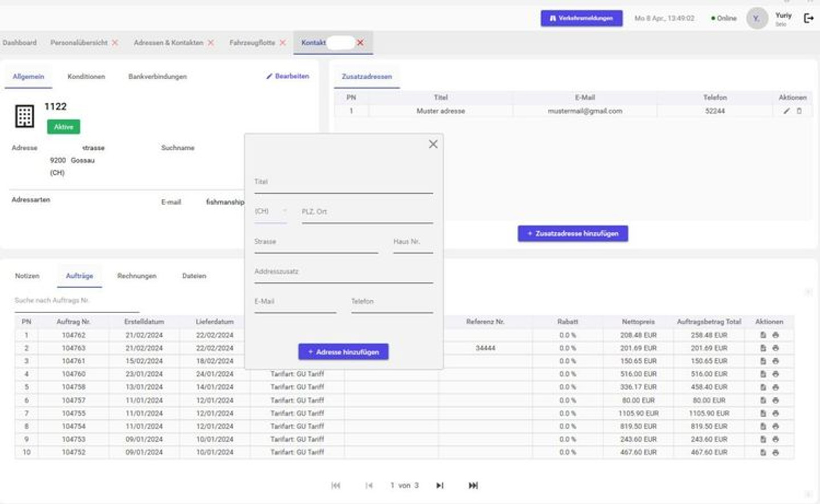Viewport: 820px width, 504px height.
Task: Open the Bankverbindungen tab
Action: pyautogui.click(x=157, y=76)
